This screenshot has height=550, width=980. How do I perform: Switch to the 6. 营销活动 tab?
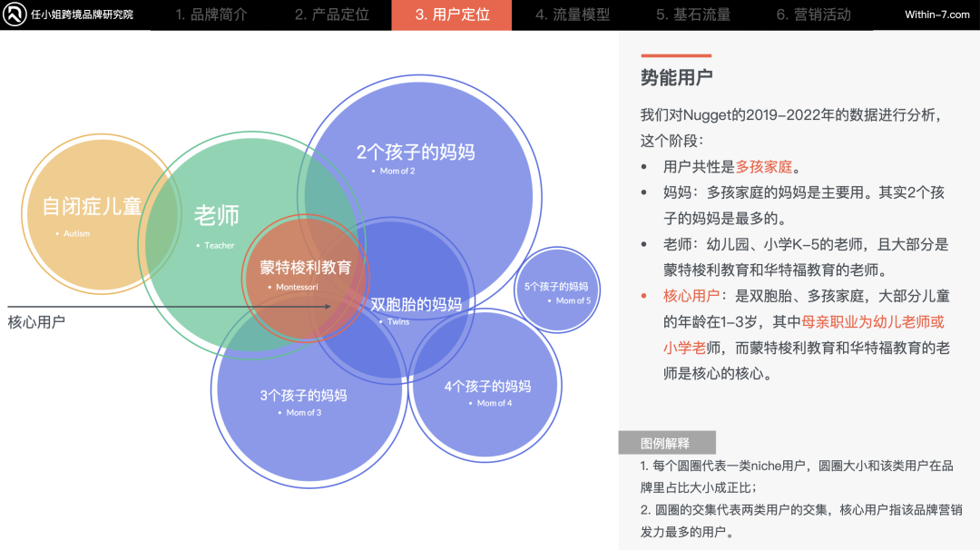(x=814, y=15)
